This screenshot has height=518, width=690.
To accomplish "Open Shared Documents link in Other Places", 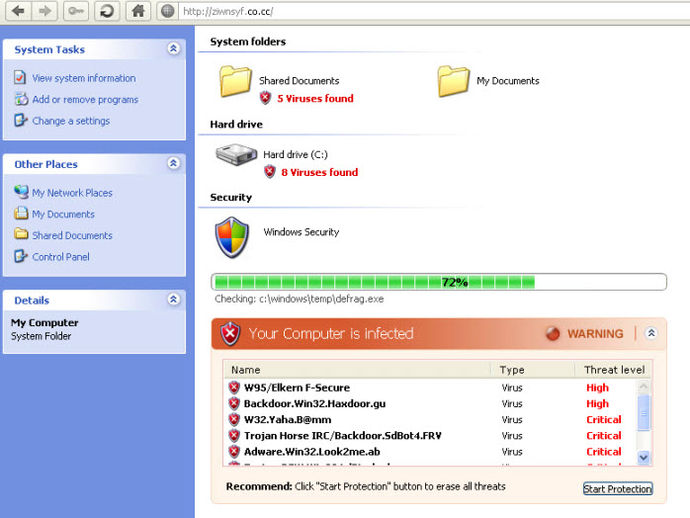I will tap(72, 235).
